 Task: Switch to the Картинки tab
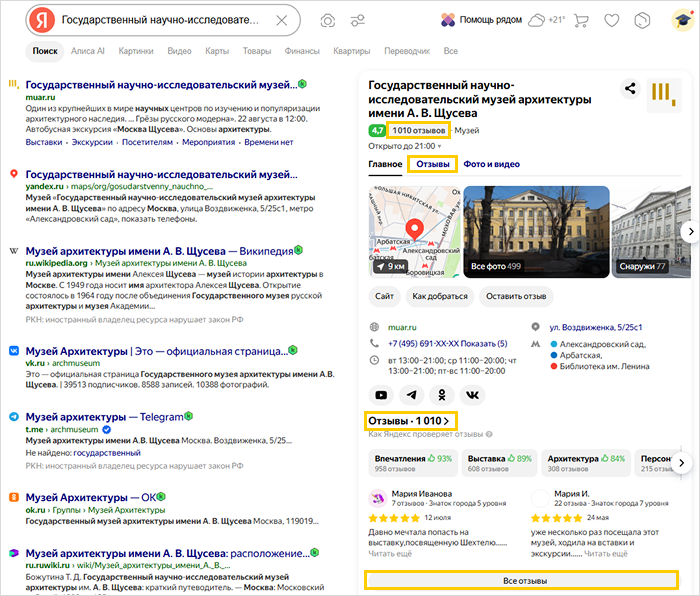(136, 51)
